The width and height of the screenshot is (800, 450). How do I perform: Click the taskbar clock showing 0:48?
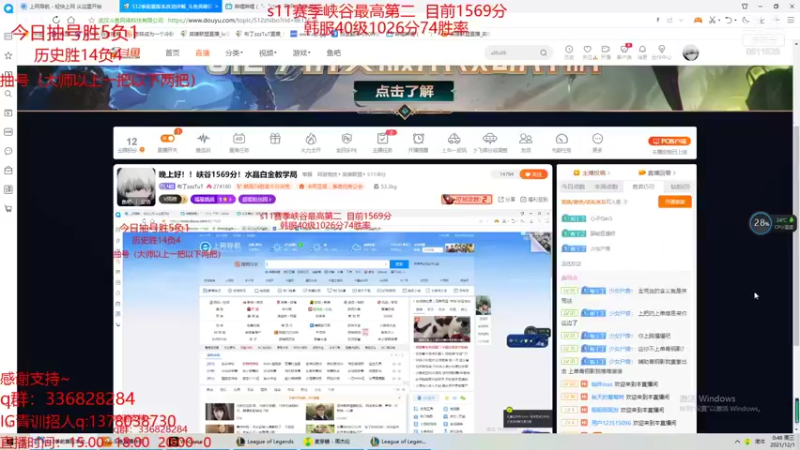coord(783,441)
